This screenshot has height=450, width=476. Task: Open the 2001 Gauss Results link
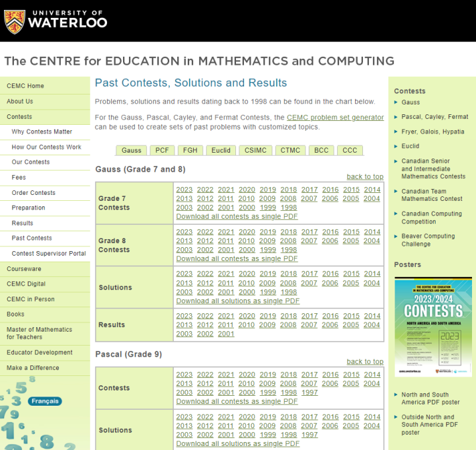pos(226,334)
